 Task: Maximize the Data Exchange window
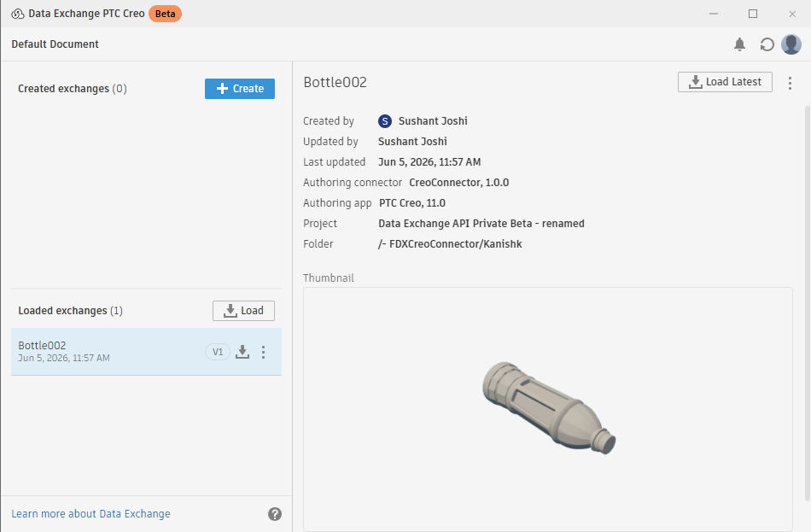(753, 14)
